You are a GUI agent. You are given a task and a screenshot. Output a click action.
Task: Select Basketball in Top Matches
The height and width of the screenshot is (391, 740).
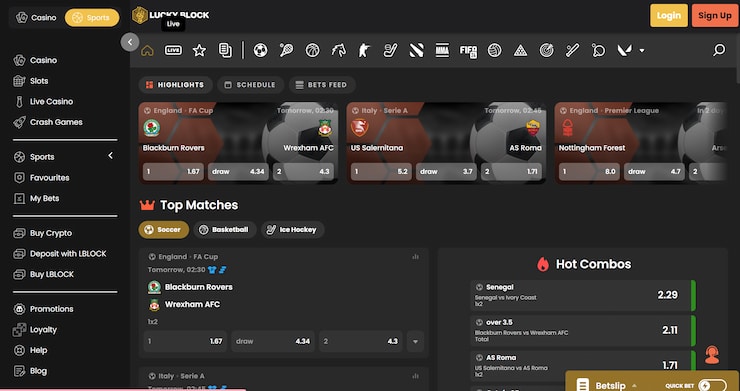point(225,230)
